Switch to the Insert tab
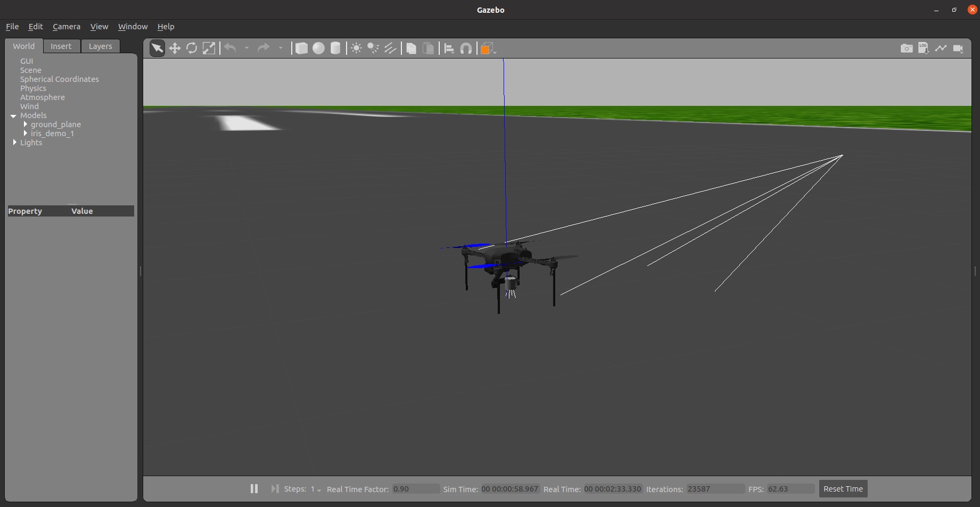The image size is (980, 507). tap(61, 46)
